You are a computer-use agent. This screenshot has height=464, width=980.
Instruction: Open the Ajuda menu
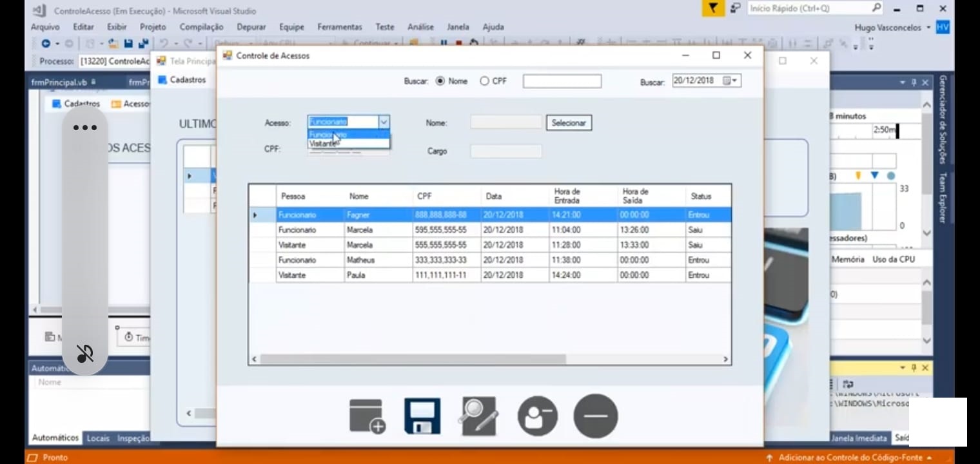click(493, 27)
